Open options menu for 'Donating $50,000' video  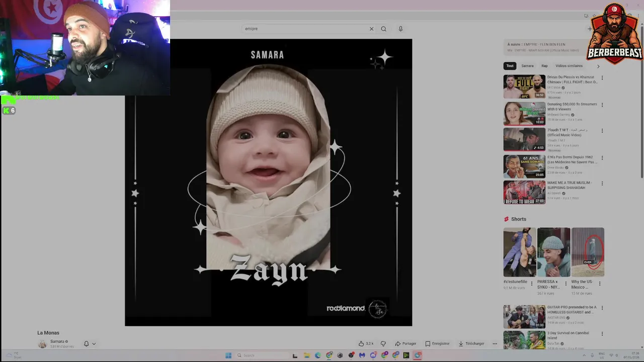[x=602, y=105]
